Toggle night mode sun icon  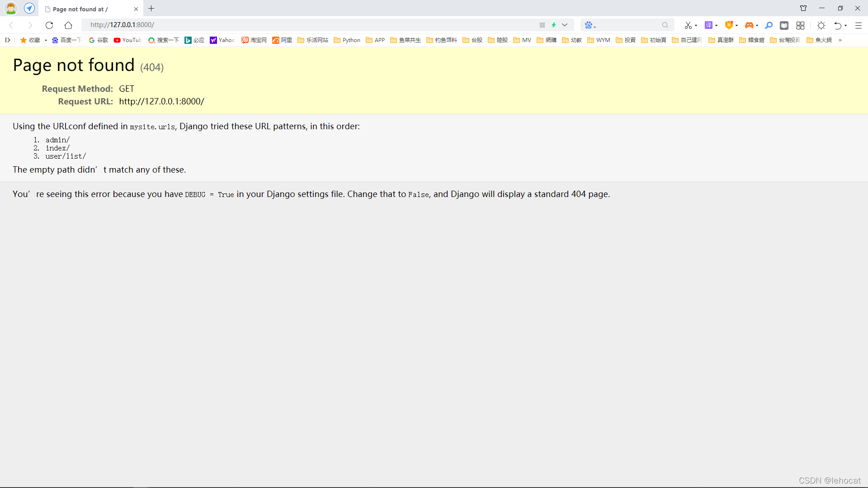point(821,25)
